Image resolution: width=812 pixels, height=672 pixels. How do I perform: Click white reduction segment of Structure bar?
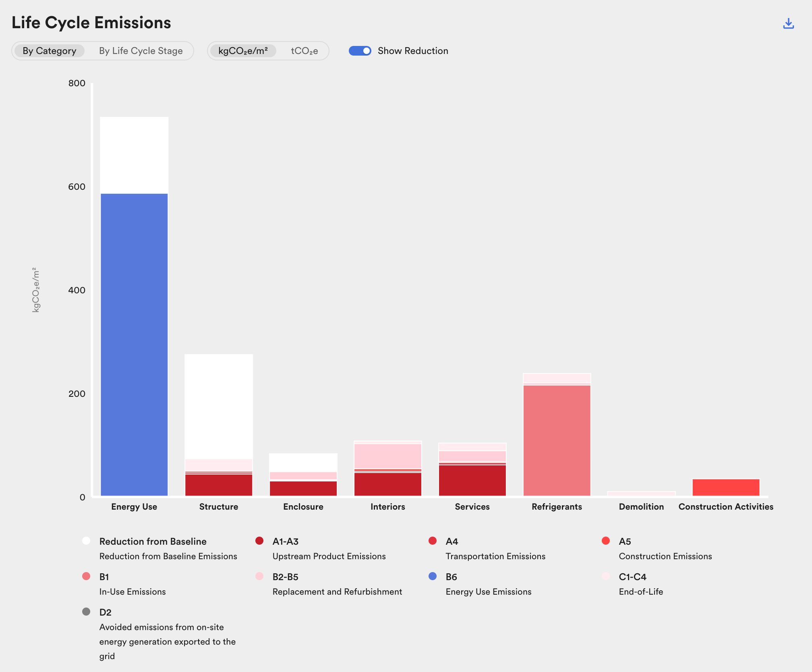point(219,407)
